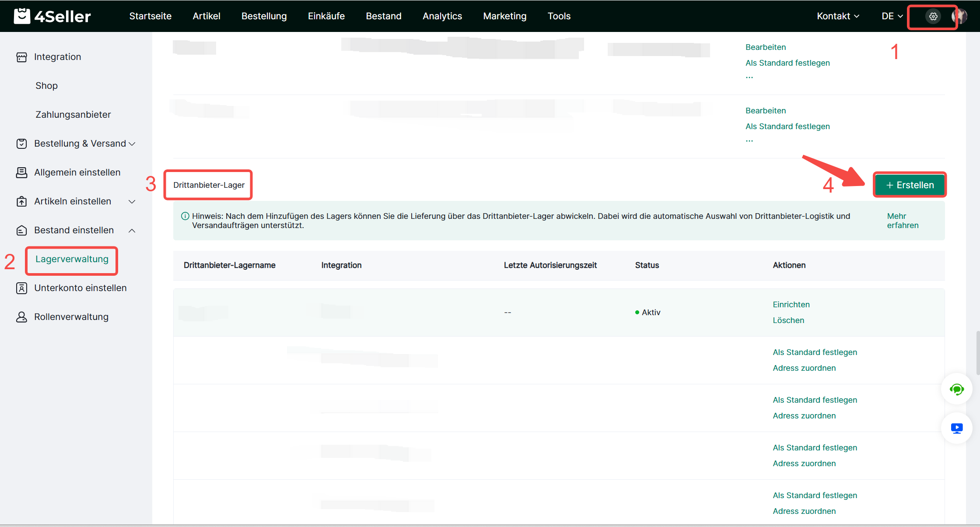The image size is (980, 527).
Task: Open the blue video tutorial icon
Action: pyautogui.click(x=956, y=428)
